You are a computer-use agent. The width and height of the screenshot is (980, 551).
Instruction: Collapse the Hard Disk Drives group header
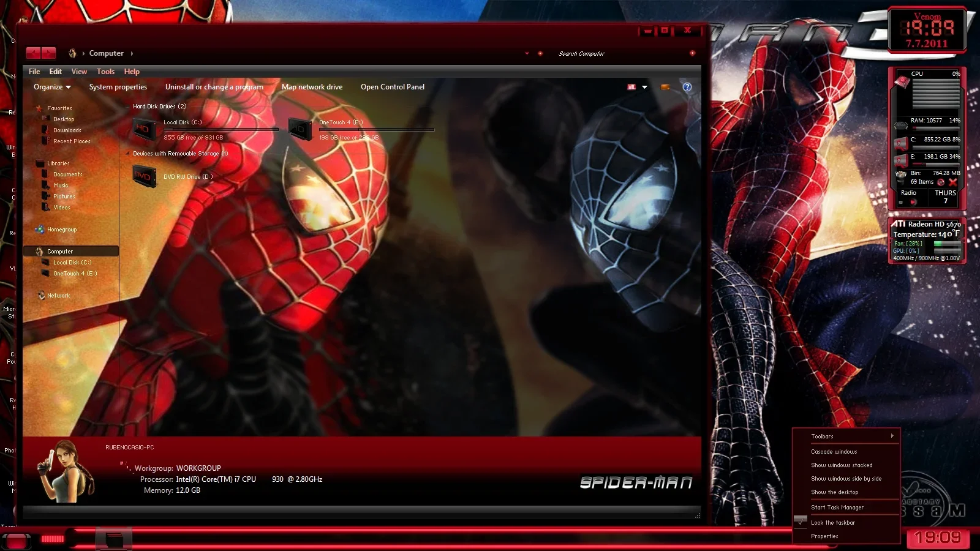point(160,106)
